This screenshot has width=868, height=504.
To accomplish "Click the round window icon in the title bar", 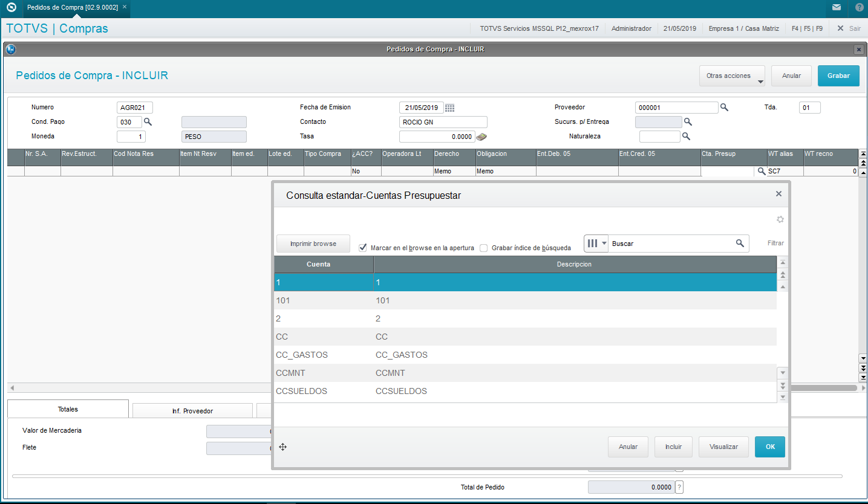I will point(10,50).
